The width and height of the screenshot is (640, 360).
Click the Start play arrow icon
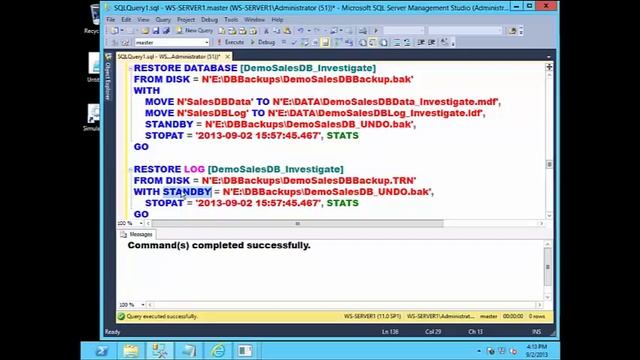click(376, 31)
